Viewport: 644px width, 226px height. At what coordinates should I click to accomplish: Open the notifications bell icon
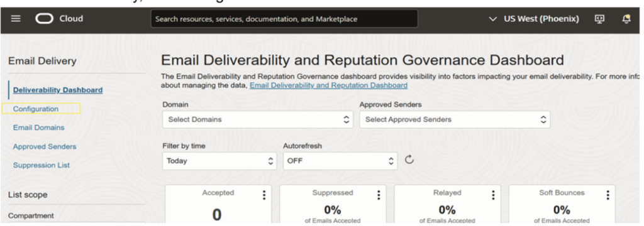[626, 19]
